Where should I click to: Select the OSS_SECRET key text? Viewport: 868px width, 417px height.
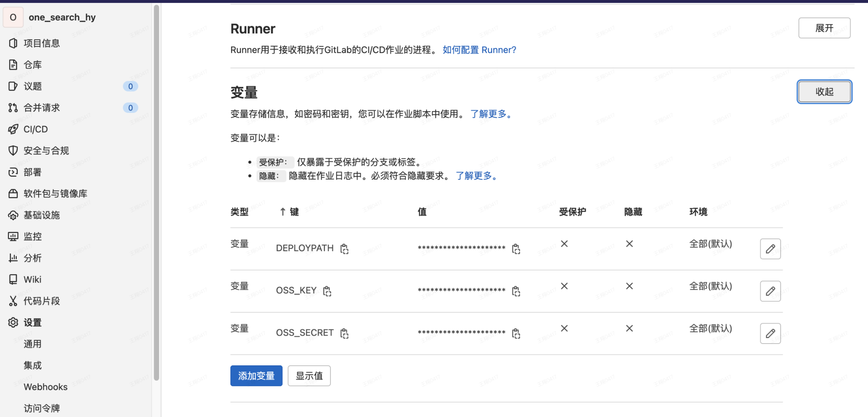(305, 332)
